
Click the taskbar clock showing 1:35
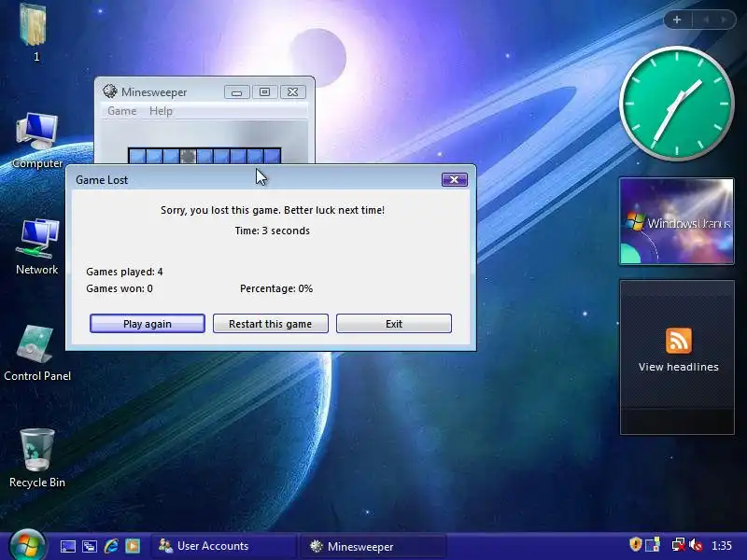tap(721, 546)
